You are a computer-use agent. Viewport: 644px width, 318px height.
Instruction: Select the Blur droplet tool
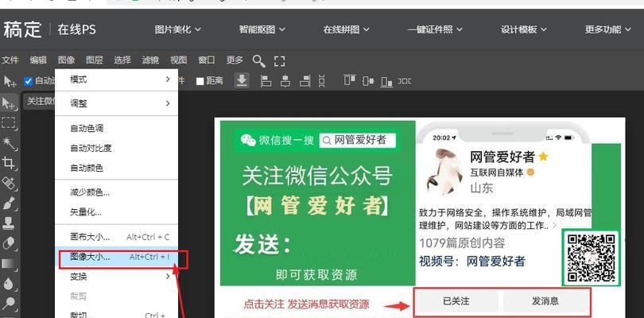tap(8, 284)
